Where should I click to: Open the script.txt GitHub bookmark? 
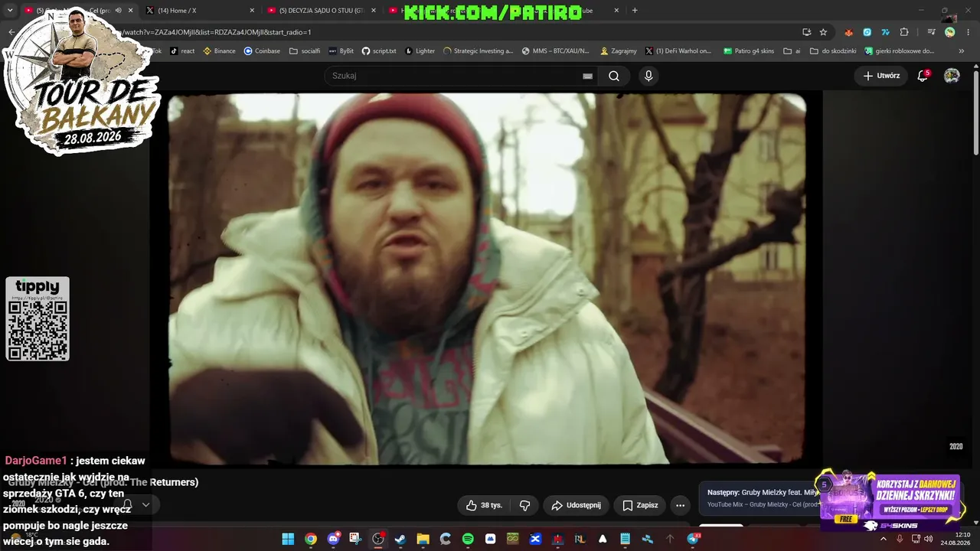(379, 51)
